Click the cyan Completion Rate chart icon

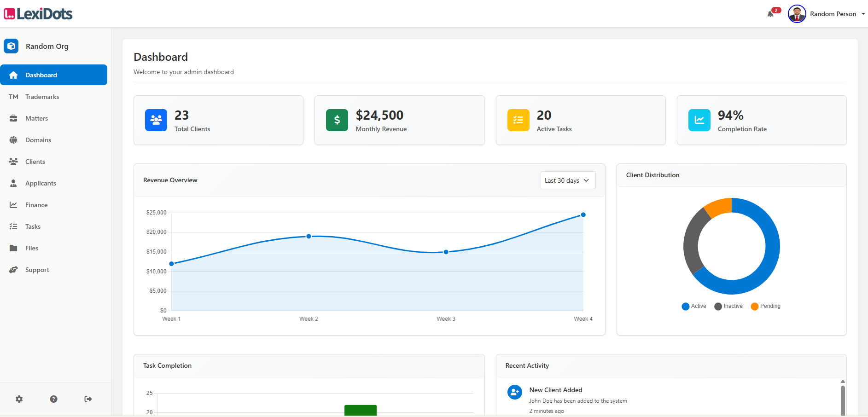(x=699, y=120)
